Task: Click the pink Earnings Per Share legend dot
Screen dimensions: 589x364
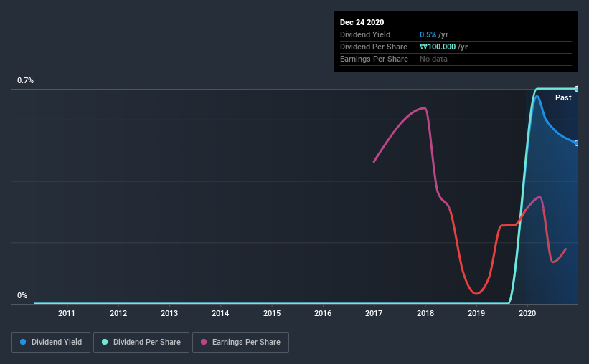Action: [x=204, y=342]
